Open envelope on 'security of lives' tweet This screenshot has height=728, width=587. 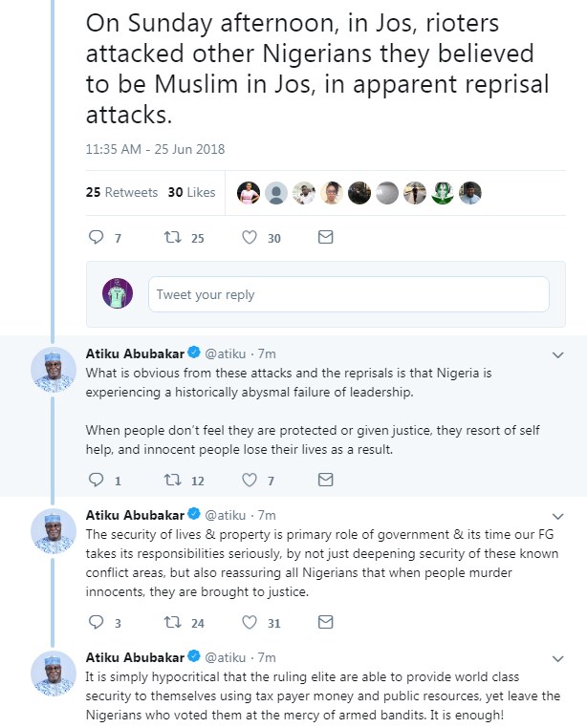click(x=325, y=622)
